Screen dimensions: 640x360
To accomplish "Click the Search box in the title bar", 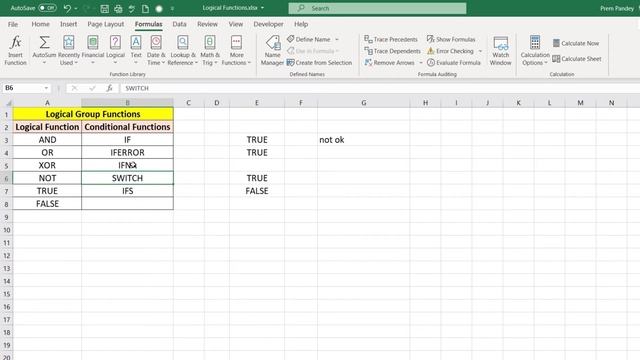I will coord(377,8).
